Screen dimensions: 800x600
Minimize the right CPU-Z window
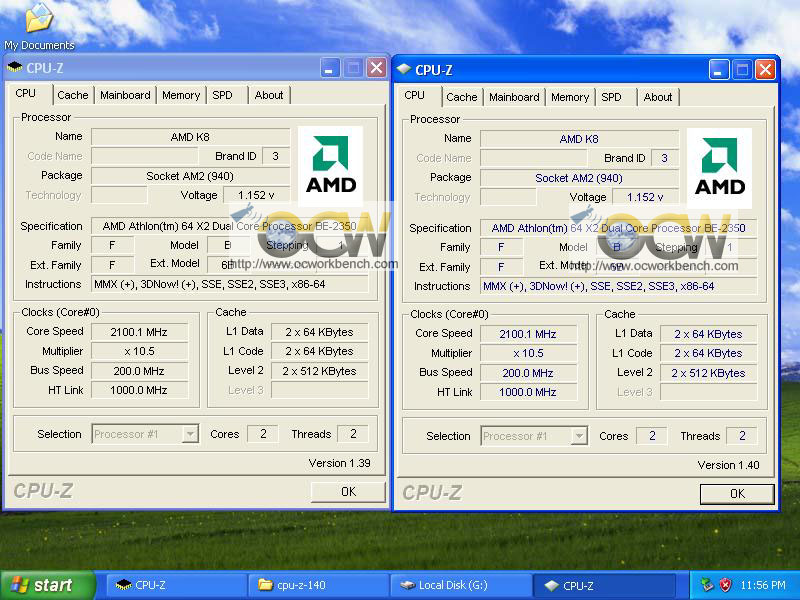point(718,70)
